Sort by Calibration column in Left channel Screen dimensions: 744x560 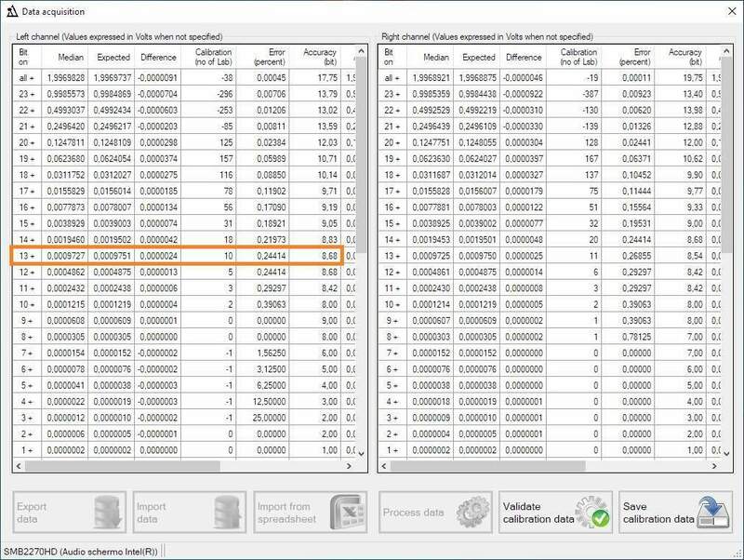click(213, 58)
